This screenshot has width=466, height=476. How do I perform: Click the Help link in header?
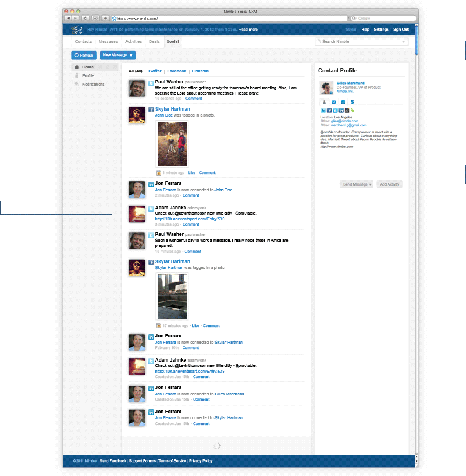(x=365, y=30)
